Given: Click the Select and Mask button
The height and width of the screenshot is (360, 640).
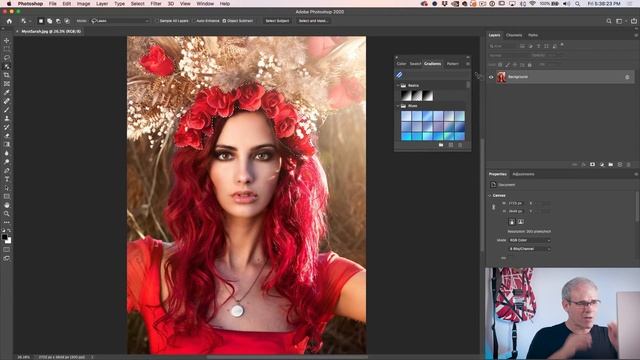Looking at the screenshot, I should coord(313,21).
